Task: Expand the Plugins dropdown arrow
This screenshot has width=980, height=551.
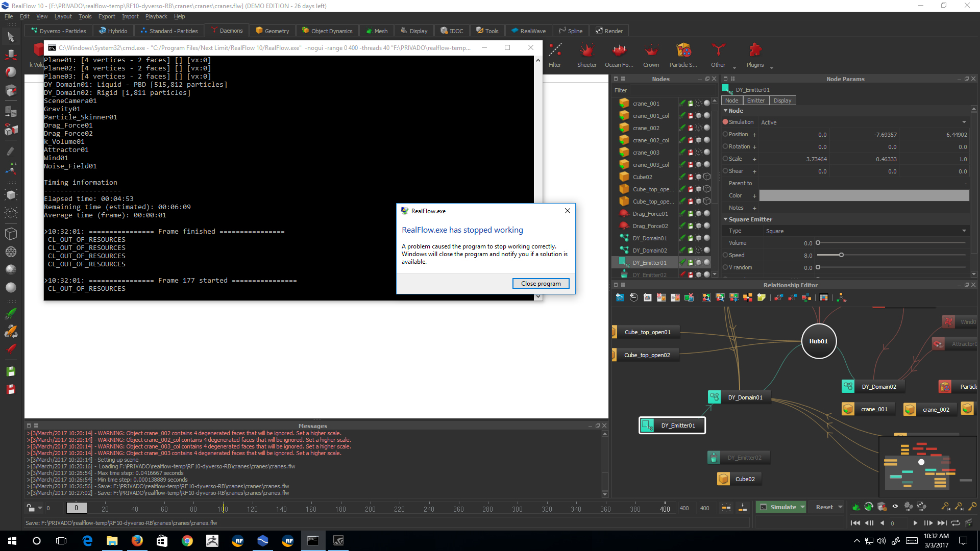Action: pos(772,68)
